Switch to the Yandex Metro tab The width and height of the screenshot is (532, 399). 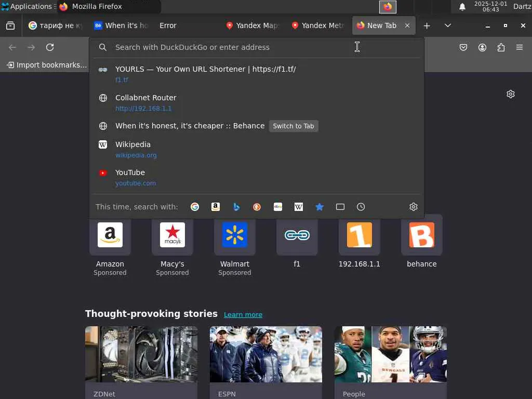[x=318, y=25]
